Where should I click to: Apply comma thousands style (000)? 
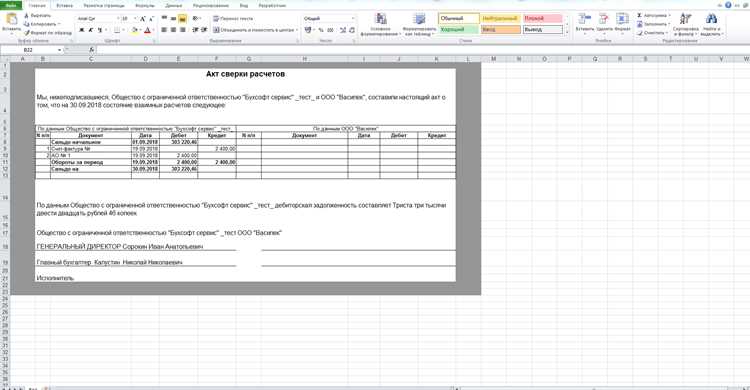point(331,30)
